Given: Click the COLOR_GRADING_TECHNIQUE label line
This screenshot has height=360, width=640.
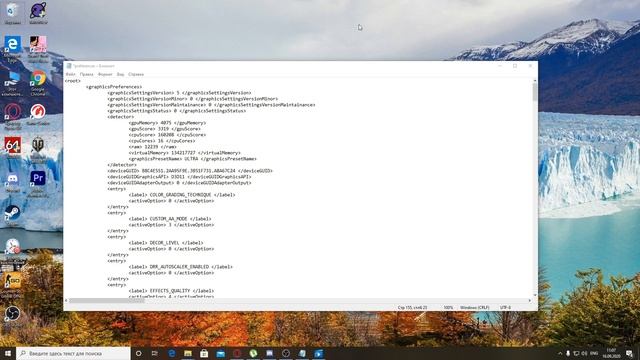Looking at the screenshot, I should (182, 195).
